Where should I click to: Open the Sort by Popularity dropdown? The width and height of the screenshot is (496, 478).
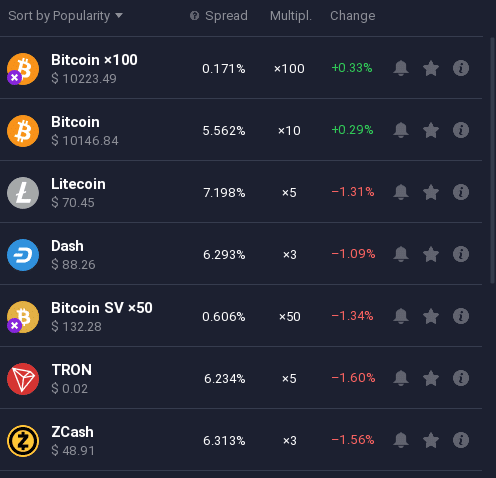tap(66, 16)
